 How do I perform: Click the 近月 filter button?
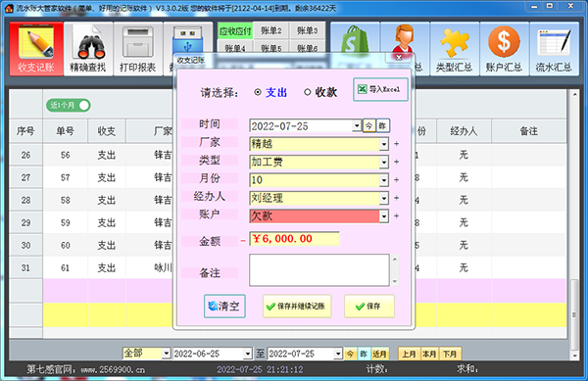[x=379, y=354]
